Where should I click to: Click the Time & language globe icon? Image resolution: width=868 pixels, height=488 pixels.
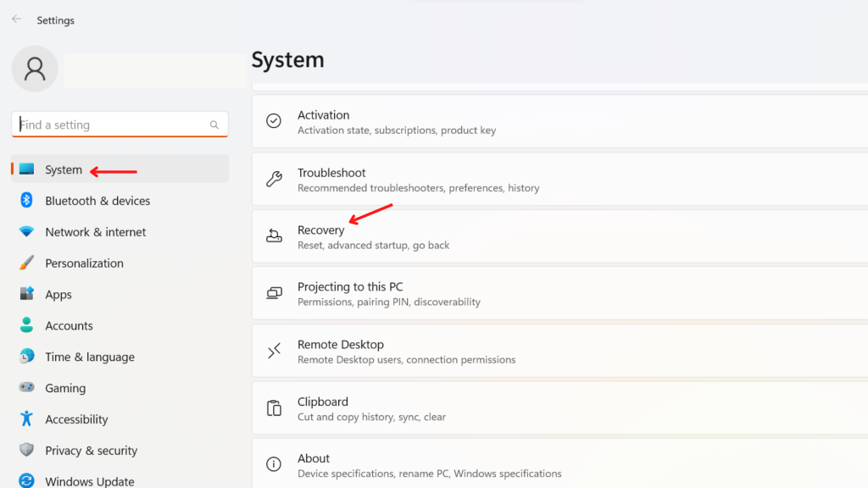click(x=26, y=357)
